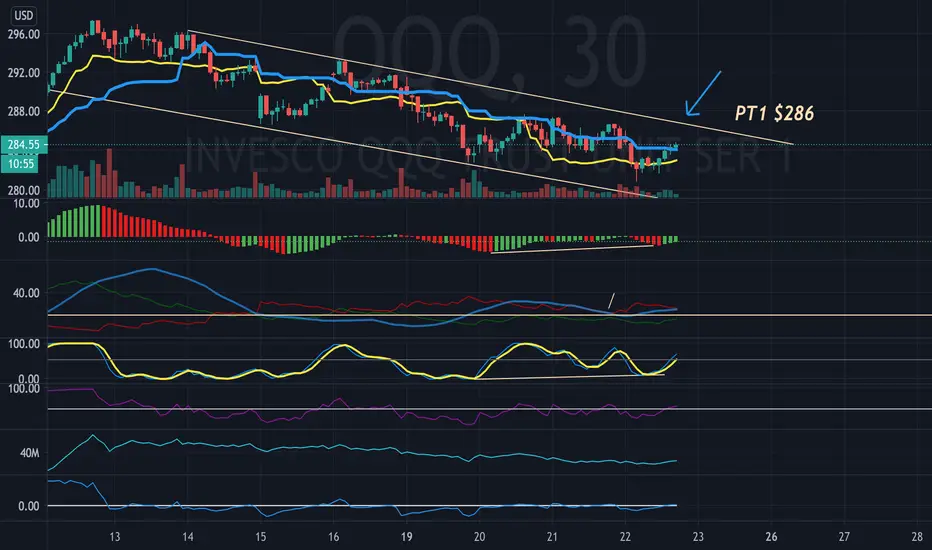Click the USD currency button
The height and width of the screenshot is (550, 932).
point(24,15)
